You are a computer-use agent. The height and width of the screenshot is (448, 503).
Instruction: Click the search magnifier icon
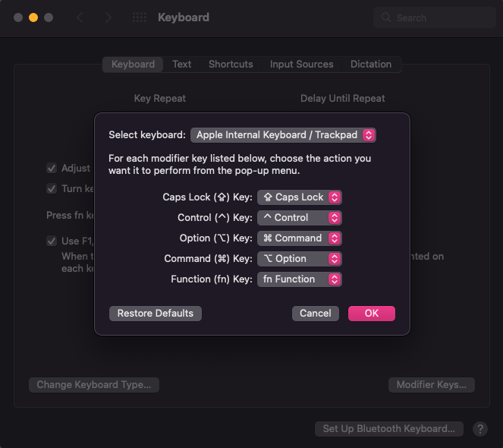pyautogui.click(x=386, y=18)
